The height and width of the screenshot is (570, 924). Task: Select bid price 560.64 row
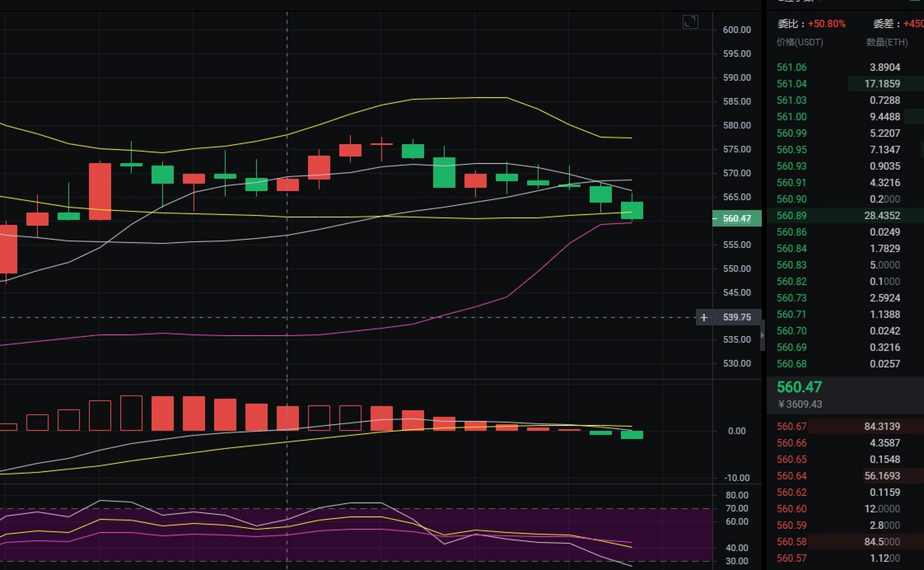click(845, 476)
